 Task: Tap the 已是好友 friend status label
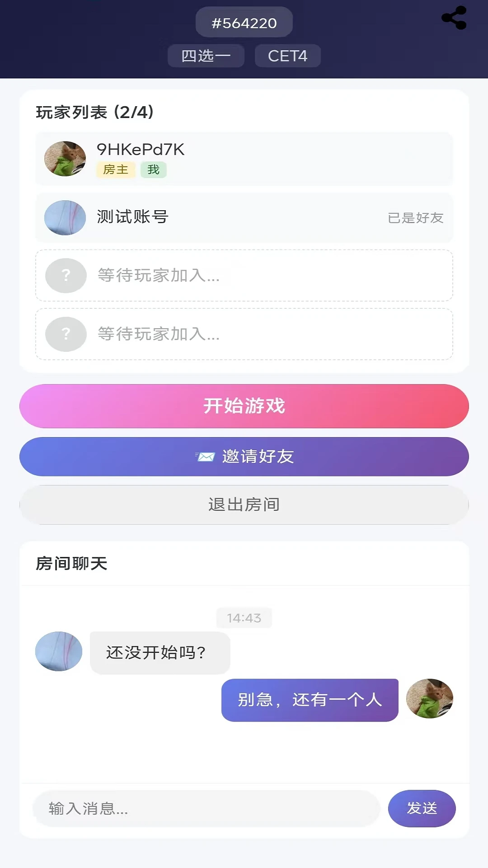[416, 218]
